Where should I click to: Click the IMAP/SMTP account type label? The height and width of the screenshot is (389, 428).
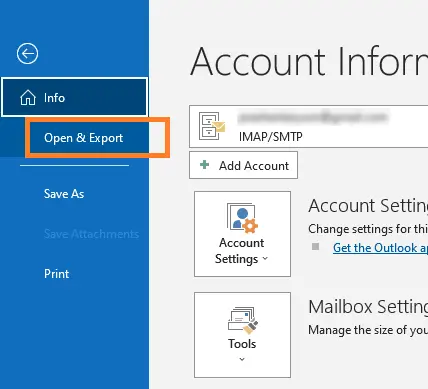coord(271,136)
